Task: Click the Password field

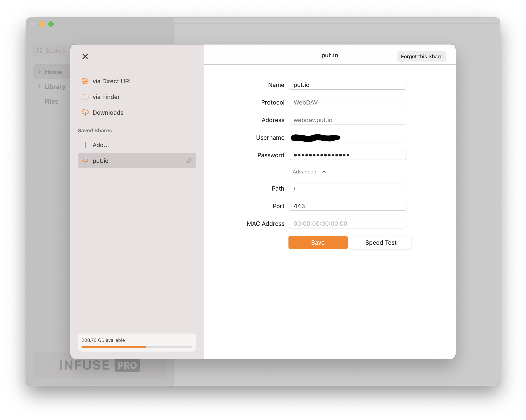Action: tap(348, 155)
